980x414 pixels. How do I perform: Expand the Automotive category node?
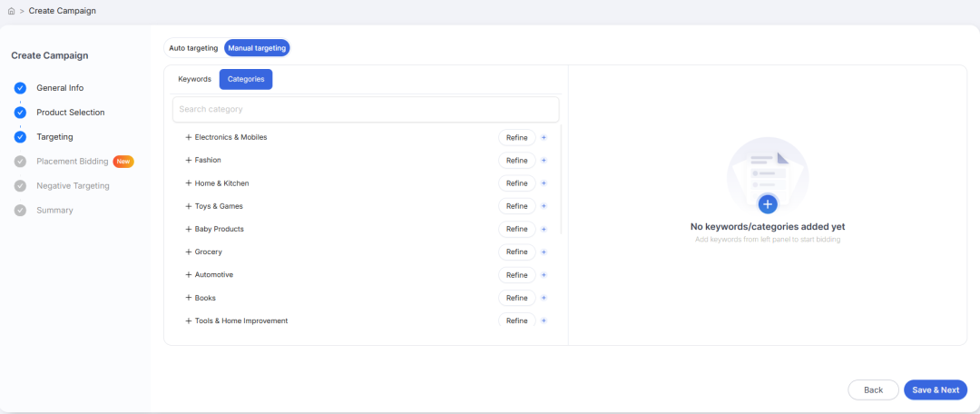pyautogui.click(x=188, y=274)
